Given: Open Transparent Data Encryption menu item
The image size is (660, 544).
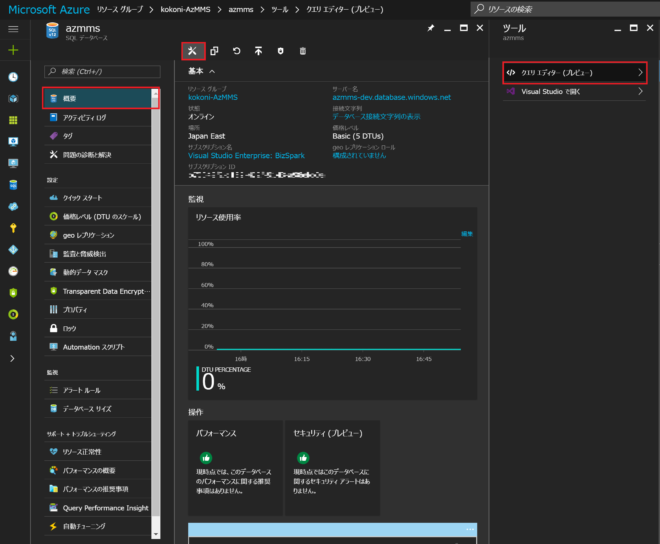Looking at the screenshot, I should [105, 291].
